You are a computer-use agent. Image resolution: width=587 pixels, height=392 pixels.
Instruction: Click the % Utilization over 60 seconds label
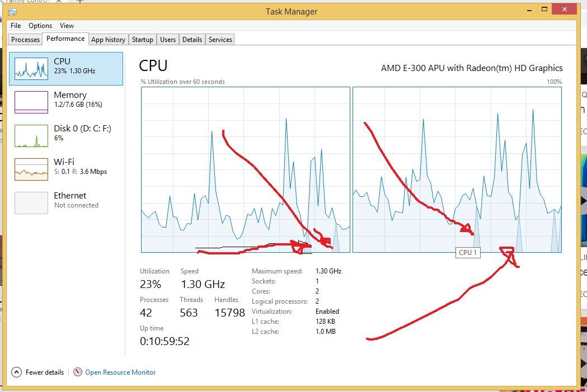182,82
